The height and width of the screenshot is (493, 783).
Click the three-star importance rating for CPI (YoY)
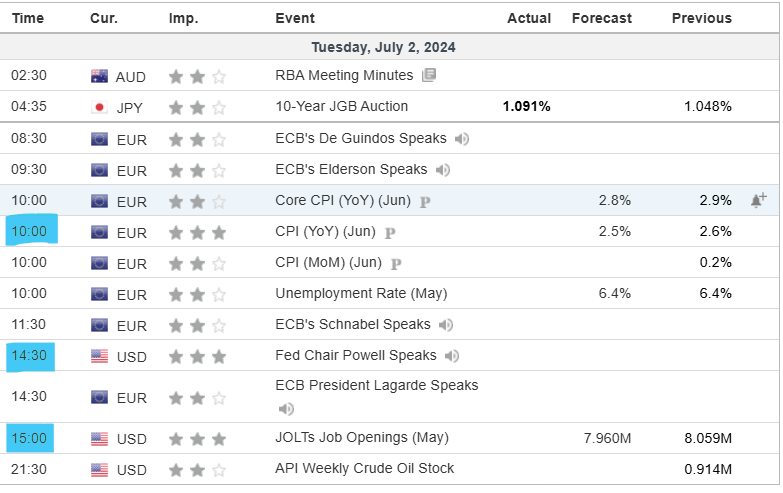pos(197,232)
